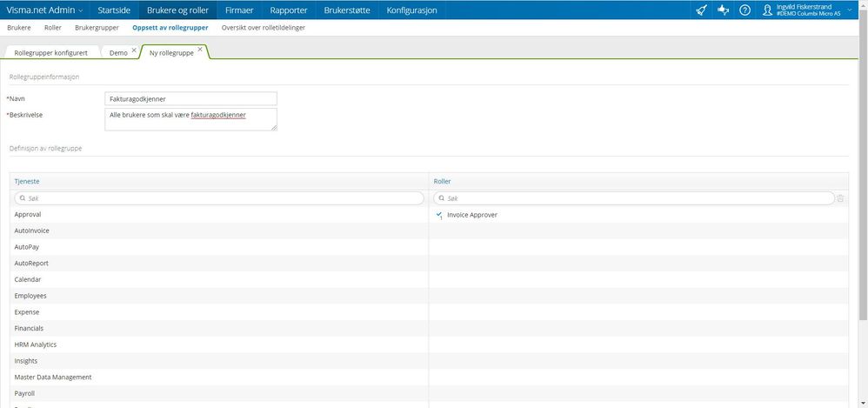Click the magnifier in Tjeneste search
The image size is (868, 408).
coord(22,198)
